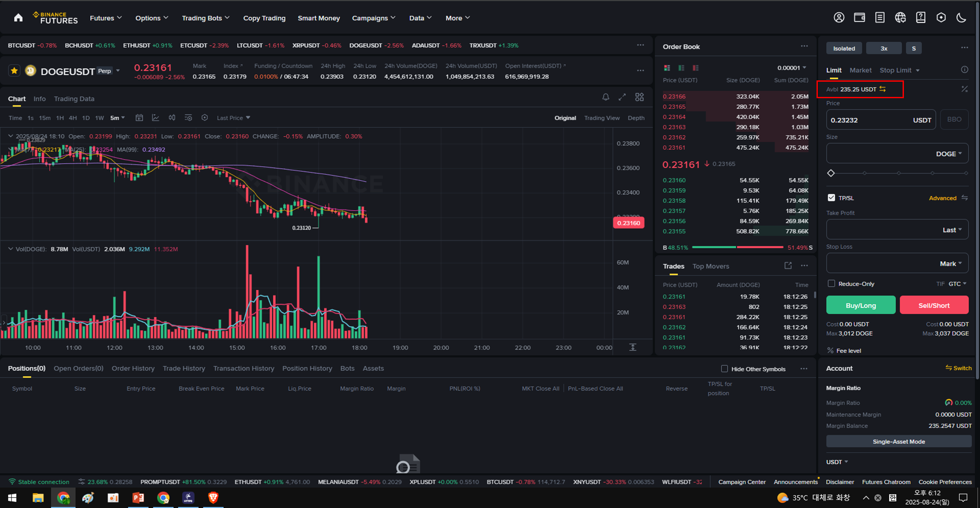
Task: Open the calculator icon in the order panel
Action: coord(964,89)
